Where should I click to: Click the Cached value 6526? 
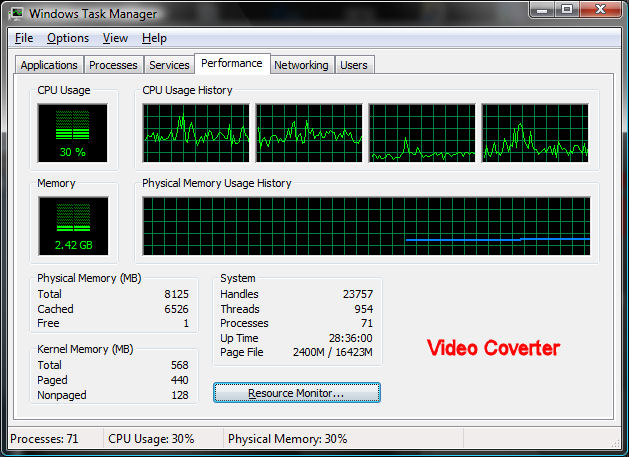click(x=177, y=309)
